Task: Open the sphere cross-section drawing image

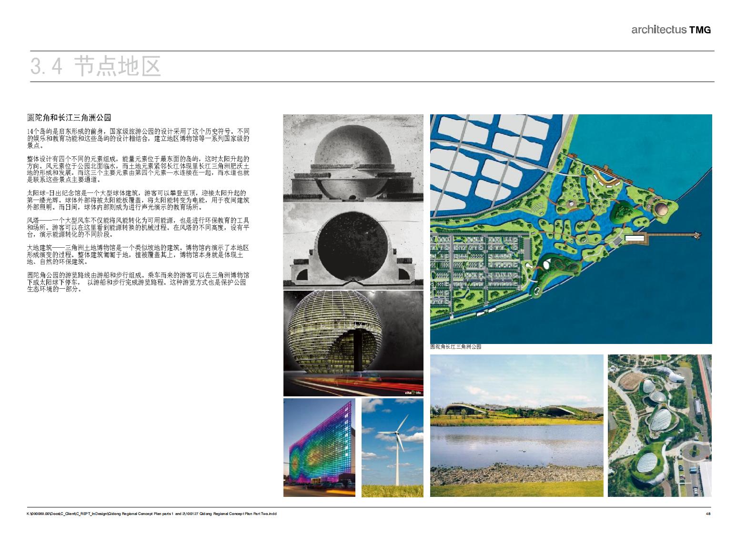Action: (353, 245)
